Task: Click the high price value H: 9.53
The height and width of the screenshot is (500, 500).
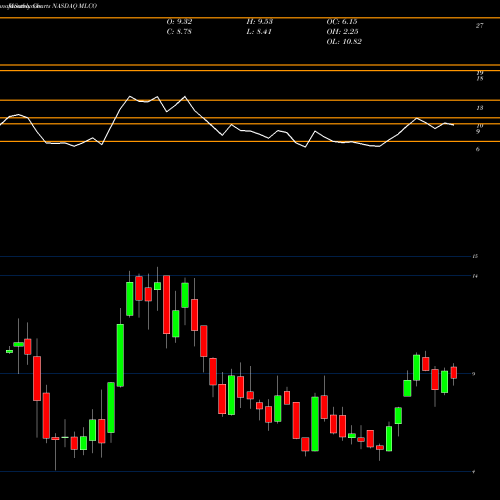Action: (x=260, y=22)
